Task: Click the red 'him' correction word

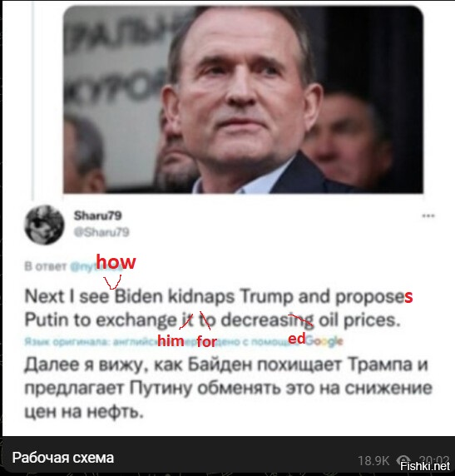Action: coord(171,341)
